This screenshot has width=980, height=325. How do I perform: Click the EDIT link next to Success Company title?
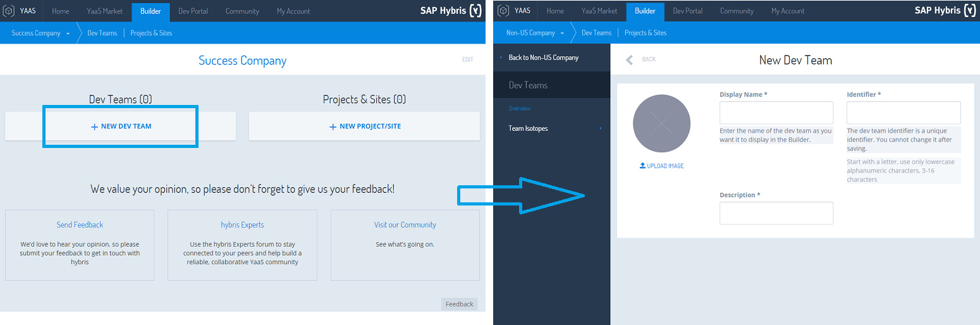(467, 59)
